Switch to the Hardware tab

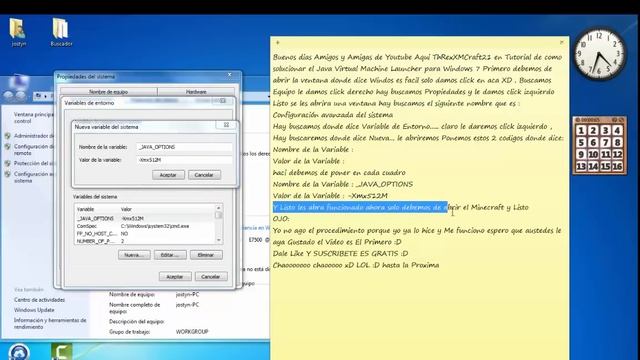coord(196,92)
